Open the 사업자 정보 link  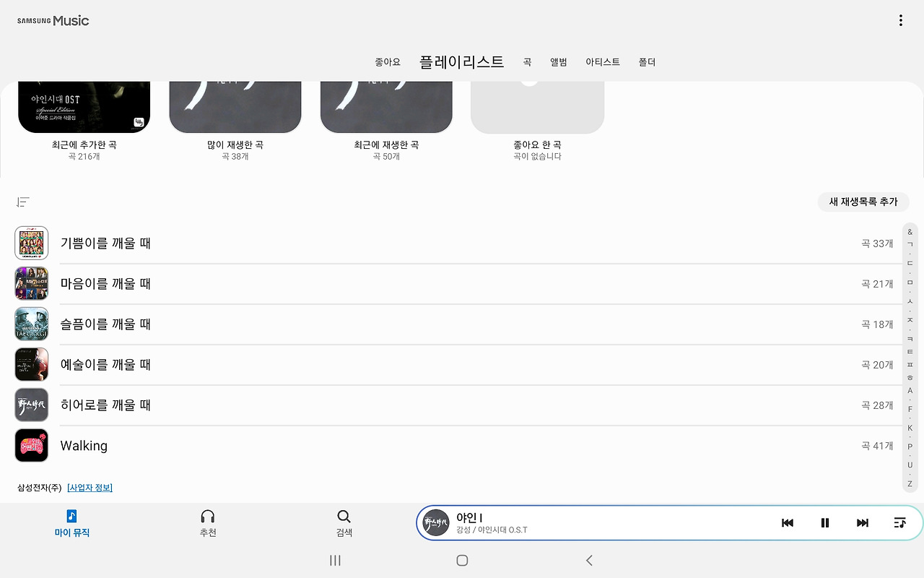tap(90, 488)
